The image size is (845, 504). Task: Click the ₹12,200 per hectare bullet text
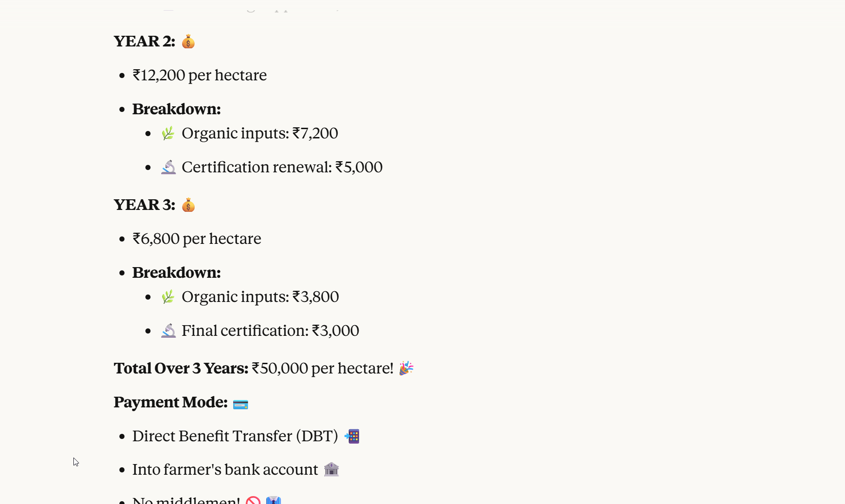[x=200, y=75]
